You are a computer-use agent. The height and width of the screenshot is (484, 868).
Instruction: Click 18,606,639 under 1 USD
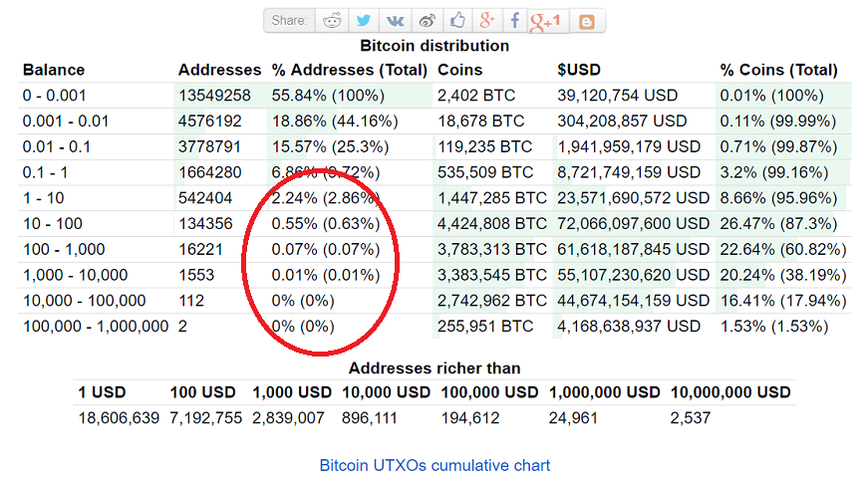click(119, 417)
